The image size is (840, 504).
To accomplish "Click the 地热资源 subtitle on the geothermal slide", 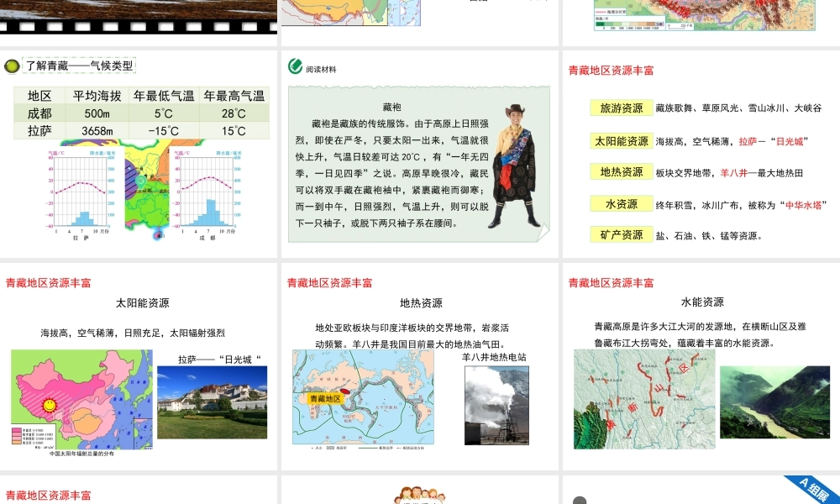I will [421, 303].
